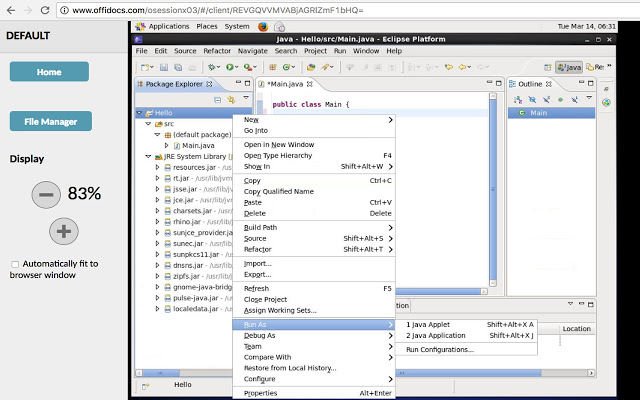Toggle Hide Local Types in Outline toolbar

(x=574, y=100)
